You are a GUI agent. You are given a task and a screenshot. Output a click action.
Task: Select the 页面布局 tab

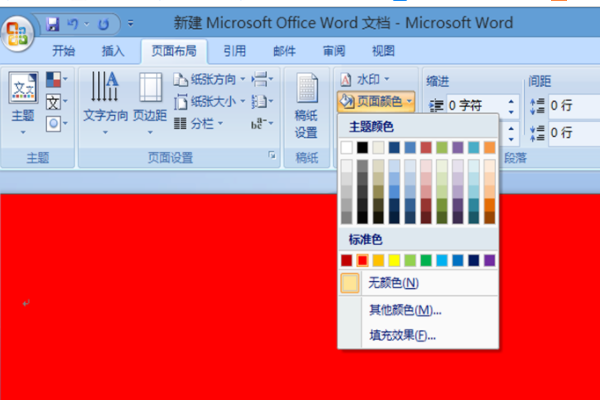tap(174, 51)
